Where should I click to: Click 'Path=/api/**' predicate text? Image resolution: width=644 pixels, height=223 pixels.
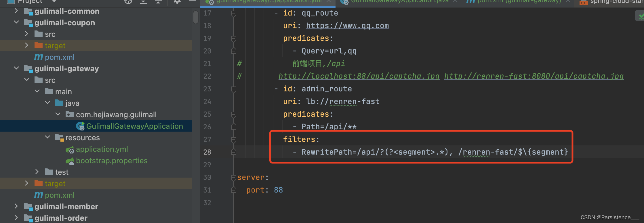pyautogui.click(x=329, y=127)
